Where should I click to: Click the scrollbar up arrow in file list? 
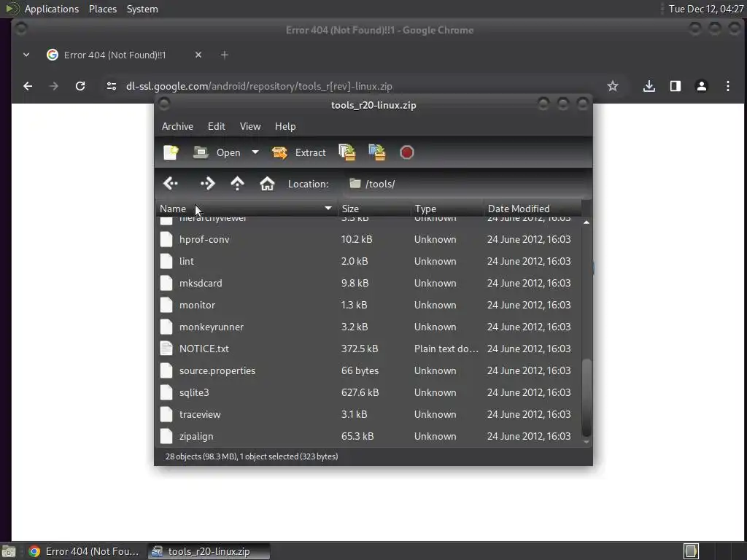tap(587, 222)
